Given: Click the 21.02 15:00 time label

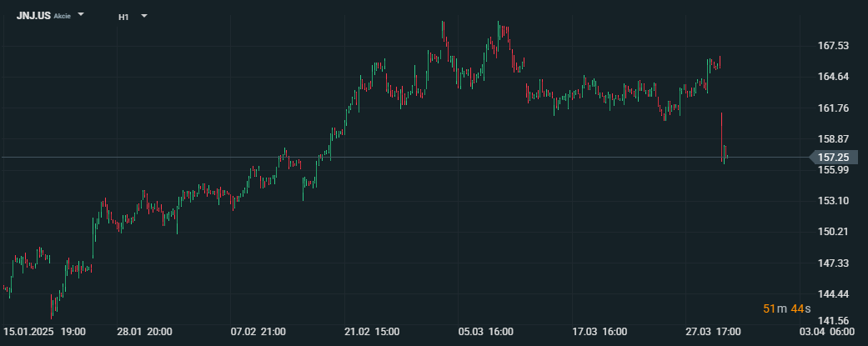Looking at the screenshot, I should (372, 332).
